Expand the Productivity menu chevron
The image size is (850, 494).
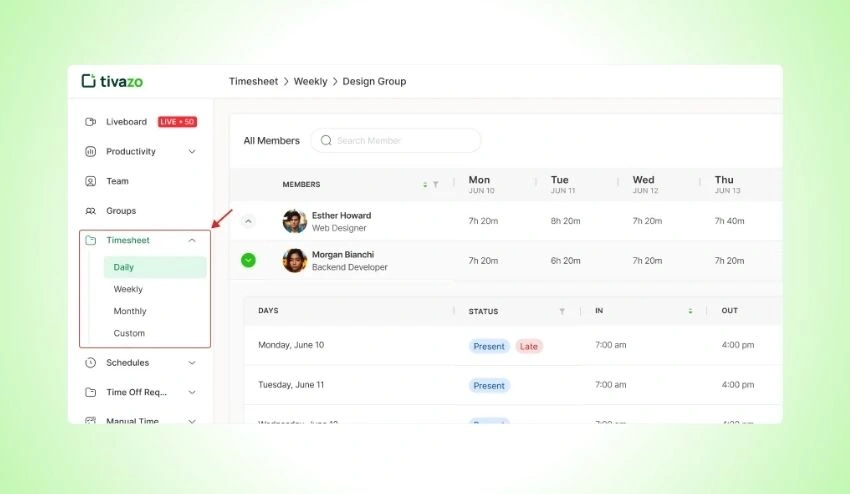coord(192,151)
